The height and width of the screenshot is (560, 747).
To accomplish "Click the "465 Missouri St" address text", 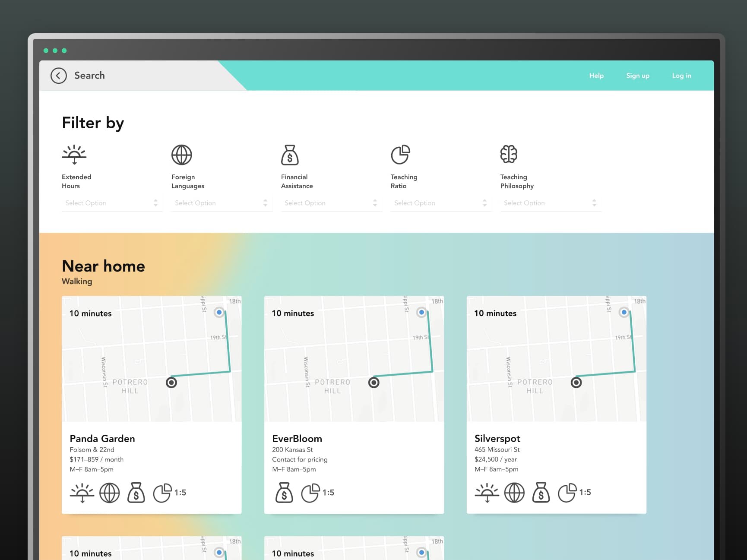I will click(497, 450).
